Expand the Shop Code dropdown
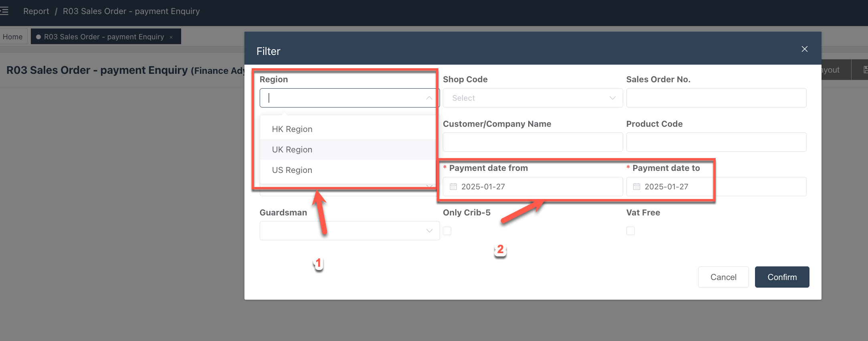Screen dimensions: 868x341 click(x=612, y=98)
